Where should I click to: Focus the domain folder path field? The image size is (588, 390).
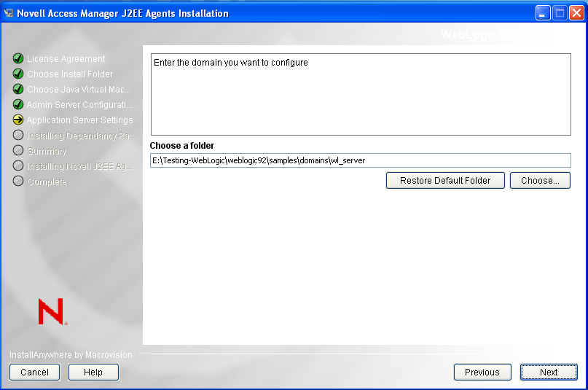pos(361,160)
